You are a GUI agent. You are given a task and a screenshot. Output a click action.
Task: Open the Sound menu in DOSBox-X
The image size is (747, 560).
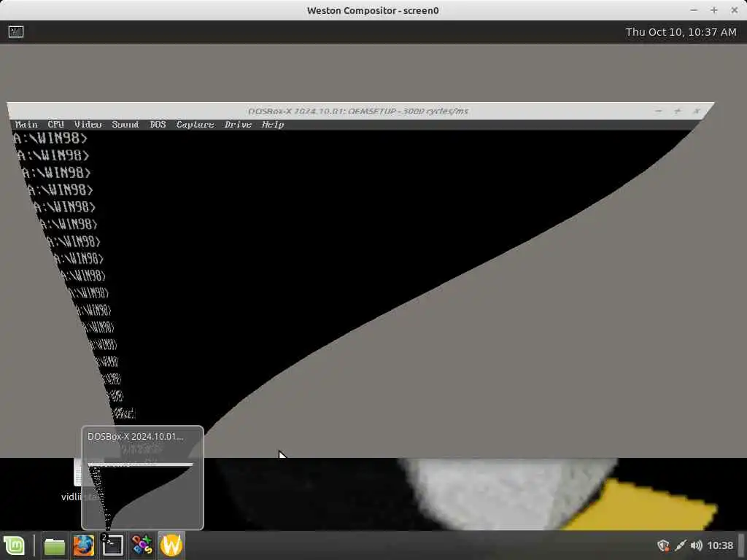pyautogui.click(x=125, y=124)
